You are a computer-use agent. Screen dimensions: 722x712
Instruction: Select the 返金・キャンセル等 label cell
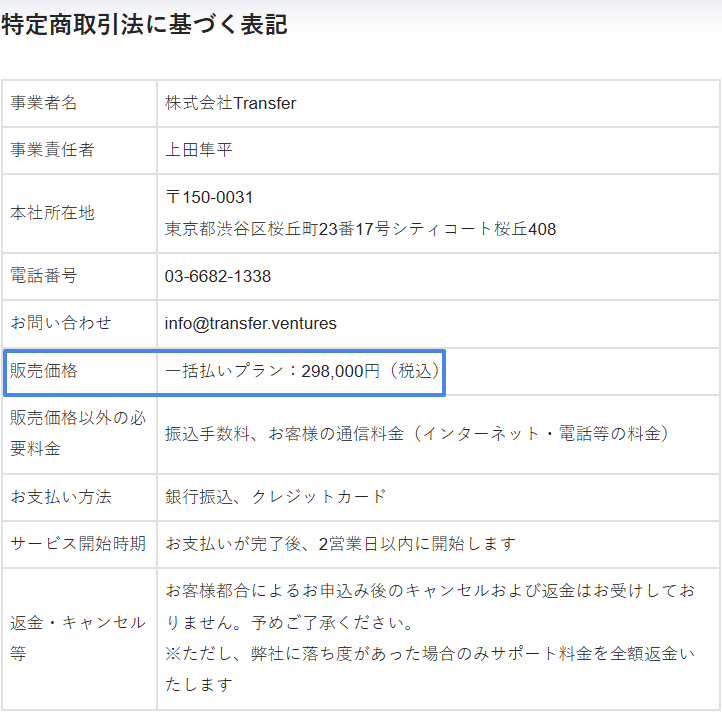tap(79, 639)
